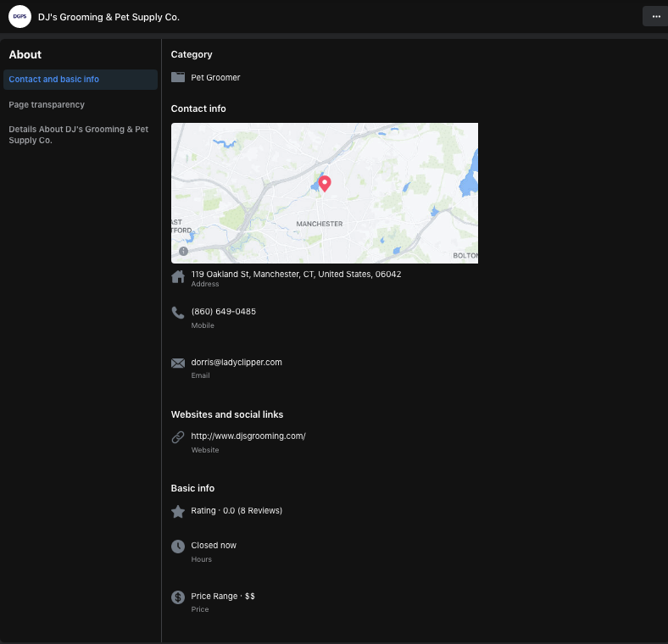Click the Price label under Price Range
668x644 pixels.
pyautogui.click(x=200, y=609)
